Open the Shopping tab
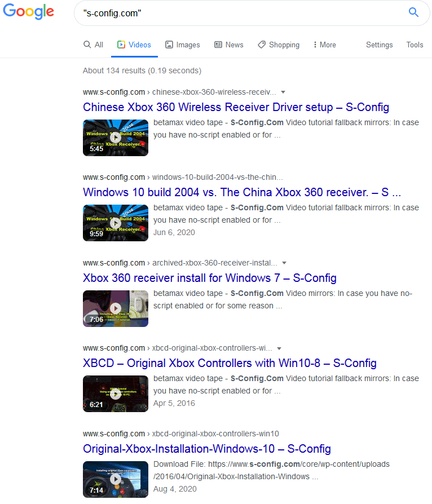This screenshot has height=504, width=432. click(x=279, y=45)
